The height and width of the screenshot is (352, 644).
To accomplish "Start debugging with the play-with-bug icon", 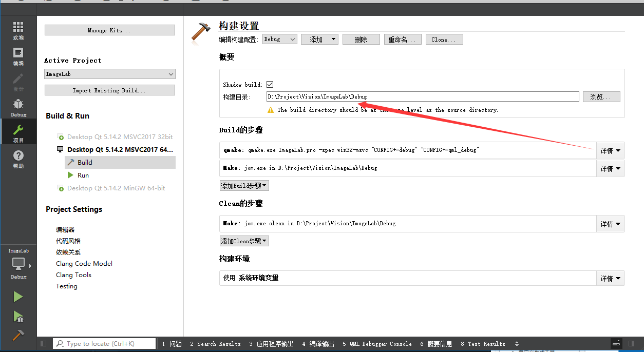I will tap(18, 318).
